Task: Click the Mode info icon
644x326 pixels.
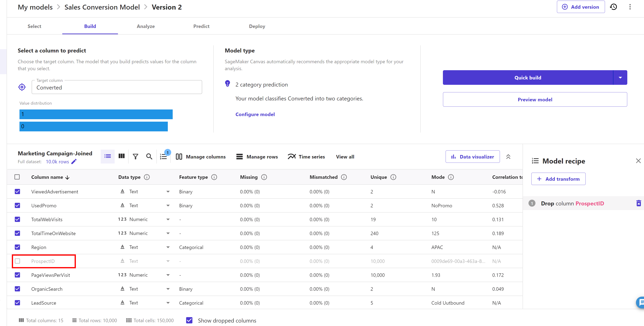Action: coord(451,177)
